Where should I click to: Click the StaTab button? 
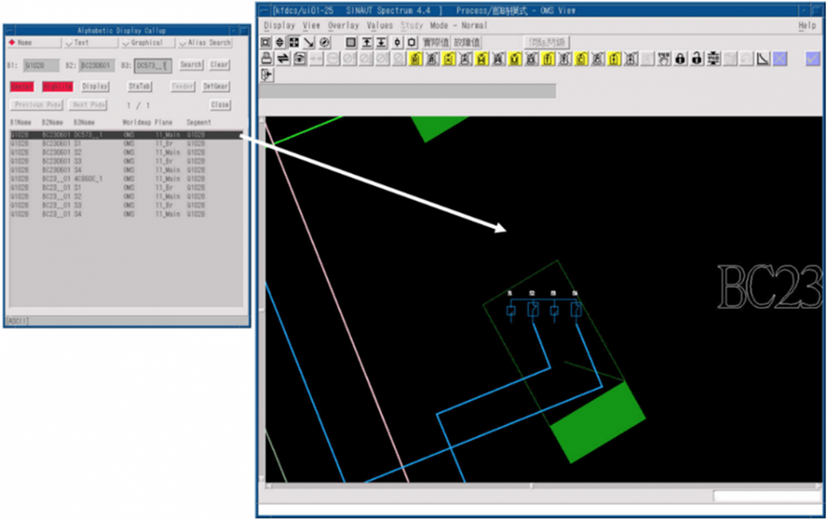click(x=141, y=87)
